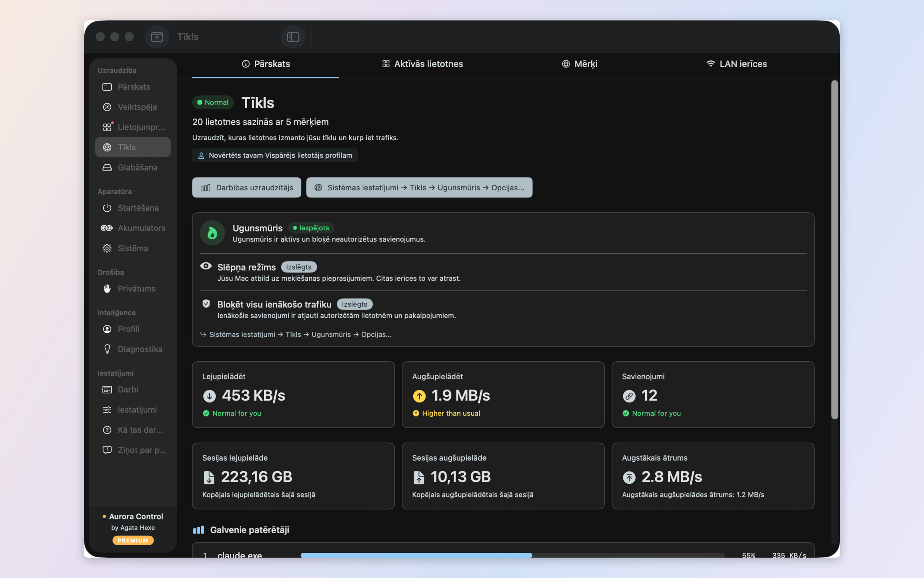
Task: Click "Augstākais augšupielādes ātrums: 1.2 MB/s" text
Action: click(x=693, y=495)
